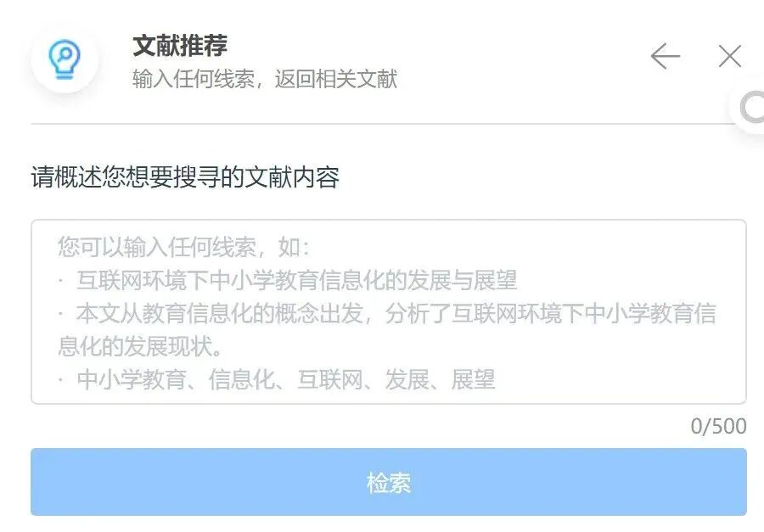
Task: Click the word 展望 ending the keywords line
Action: pos(473,379)
